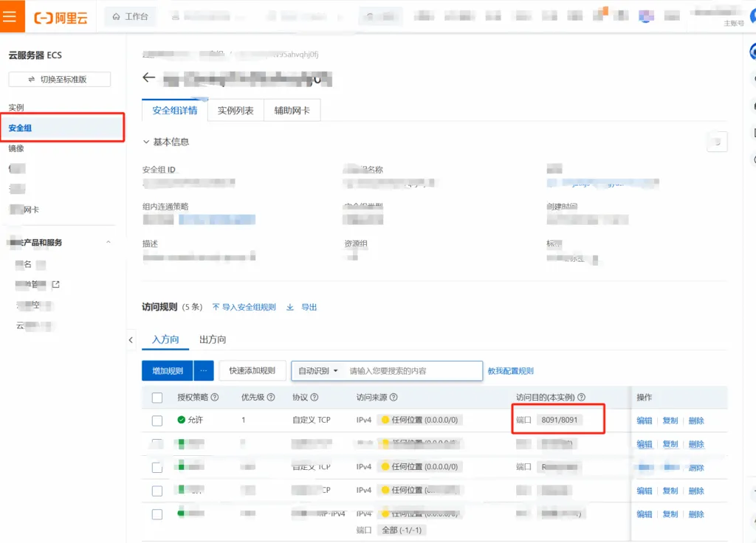
Task: Collapse the 基本信息 section
Action: pos(146,142)
